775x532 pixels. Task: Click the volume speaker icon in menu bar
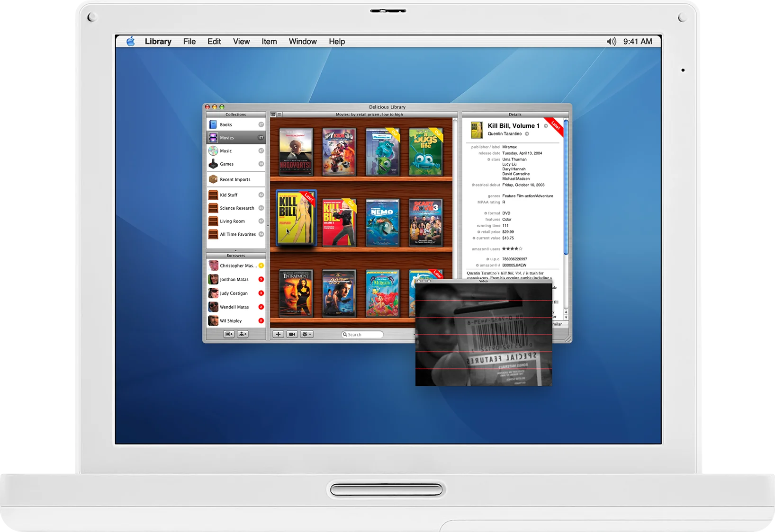click(x=612, y=42)
